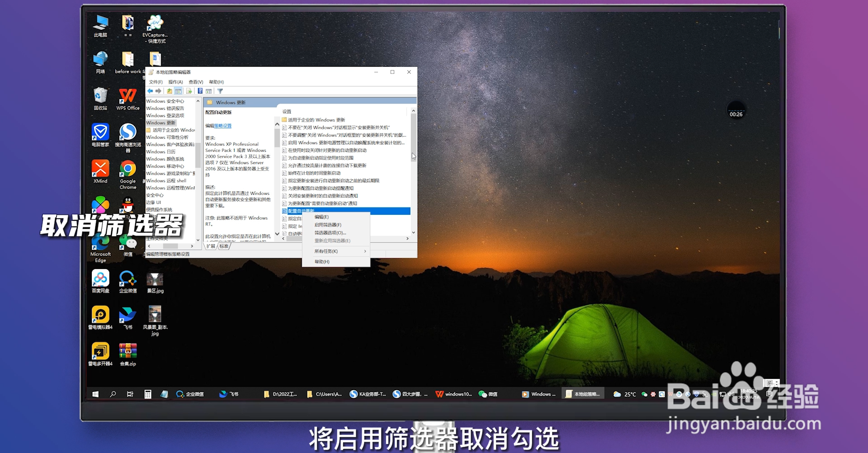868x453 pixels.
Task: Click the Back arrow in the policy editor toolbar
Action: [x=150, y=91]
